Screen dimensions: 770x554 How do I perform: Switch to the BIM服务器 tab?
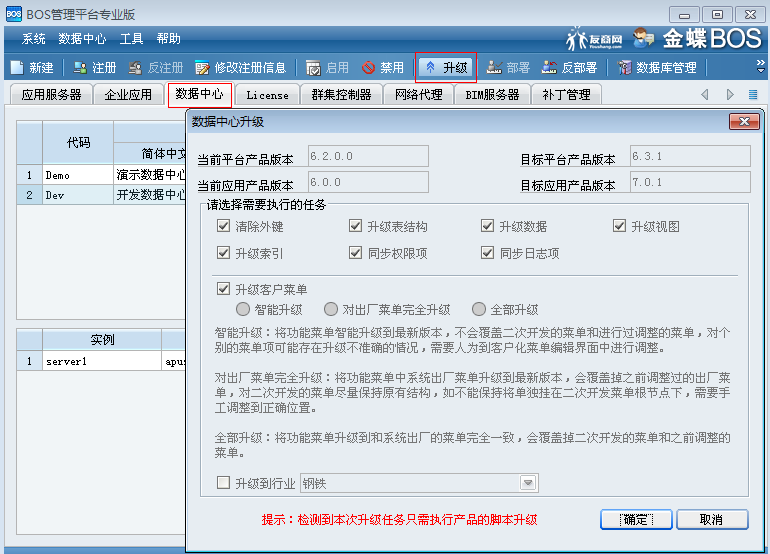493,95
